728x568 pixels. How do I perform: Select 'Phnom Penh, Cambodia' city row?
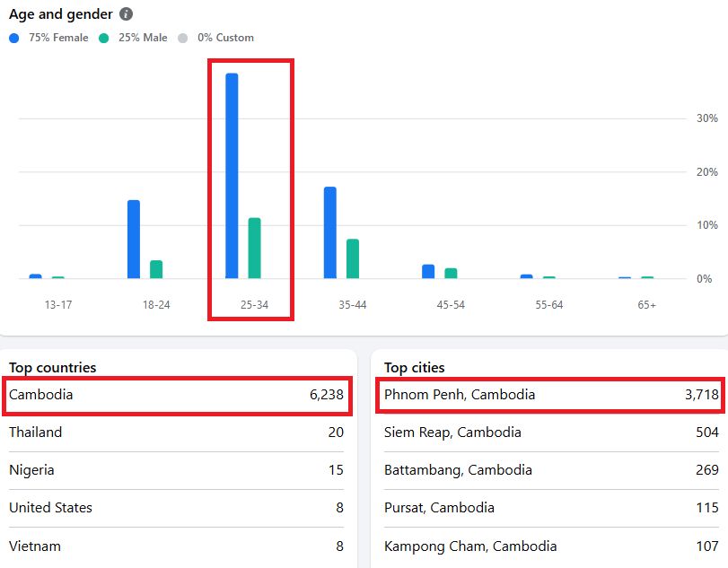[551, 395]
